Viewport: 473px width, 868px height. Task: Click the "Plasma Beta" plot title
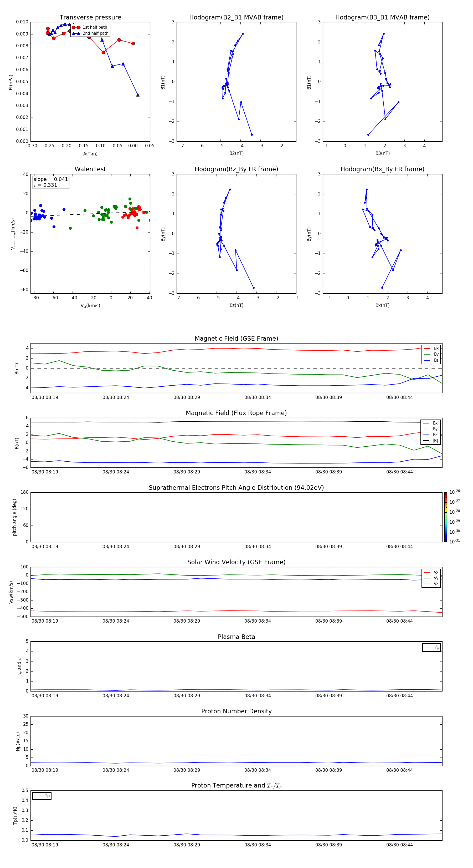click(x=236, y=637)
